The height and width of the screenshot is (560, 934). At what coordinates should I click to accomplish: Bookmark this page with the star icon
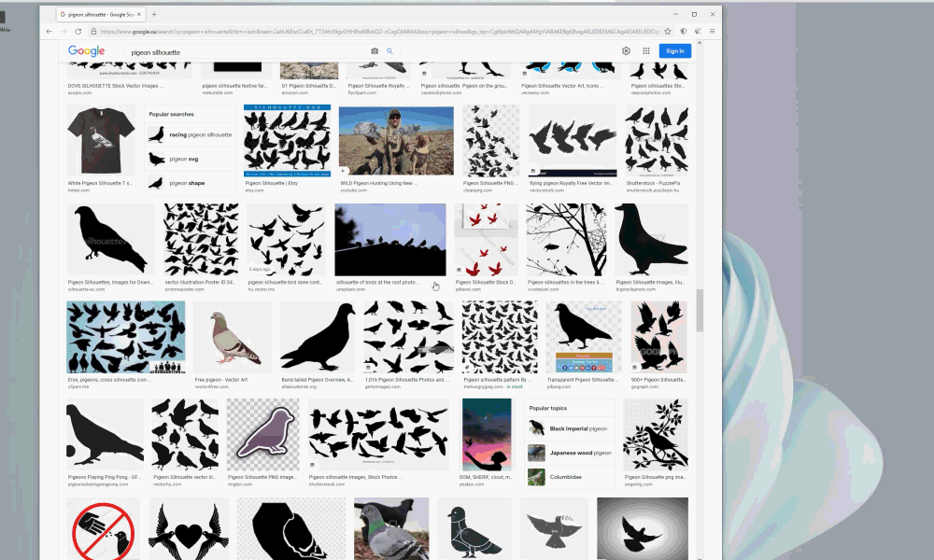click(x=668, y=32)
